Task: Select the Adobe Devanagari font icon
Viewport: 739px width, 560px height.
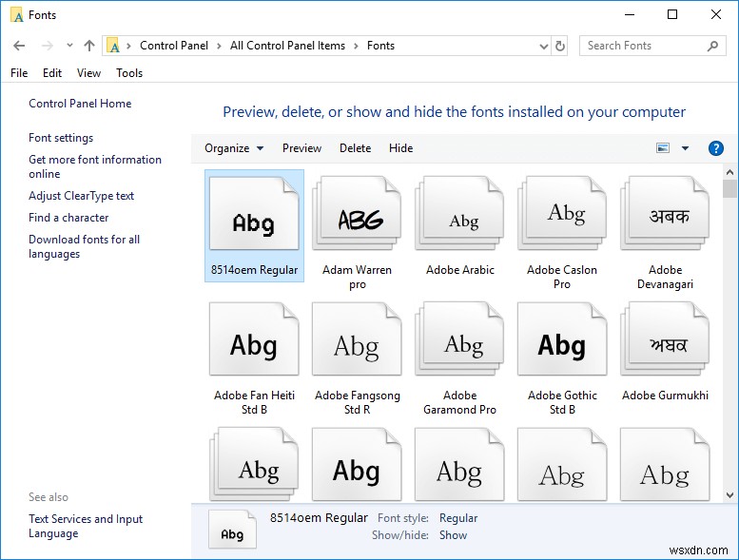Action: tap(665, 221)
